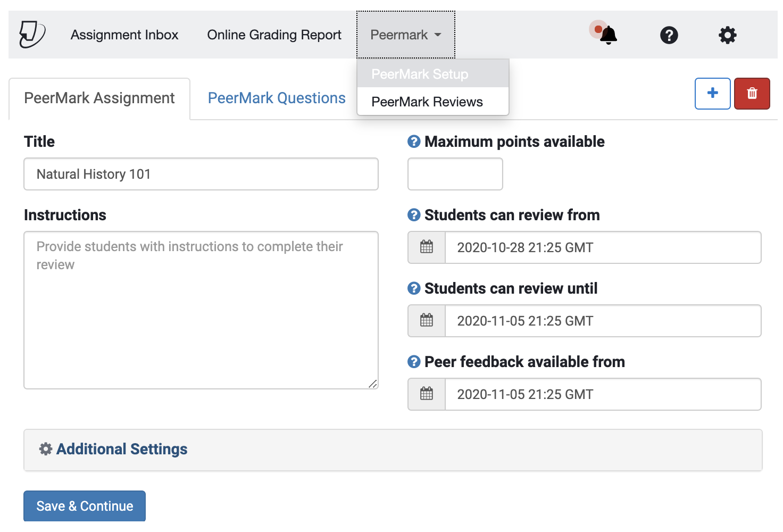Click the 'Students can review until' label

[x=511, y=288]
